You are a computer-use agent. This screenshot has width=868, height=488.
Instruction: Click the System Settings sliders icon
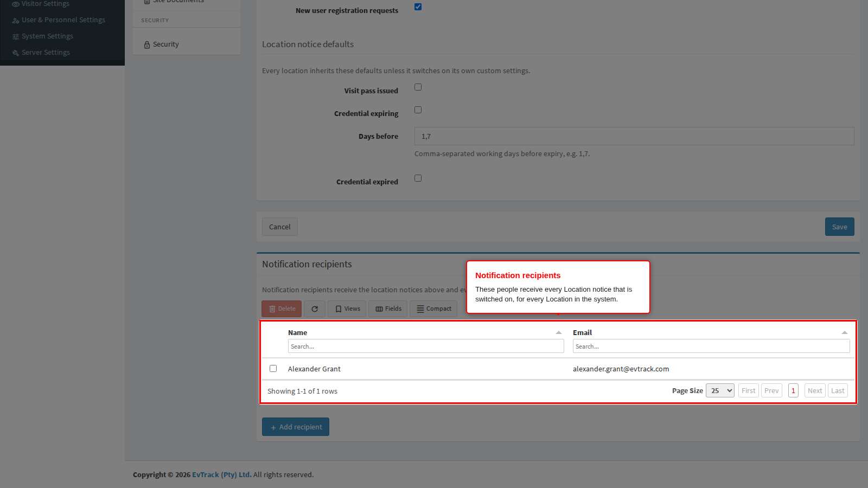click(x=16, y=37)
